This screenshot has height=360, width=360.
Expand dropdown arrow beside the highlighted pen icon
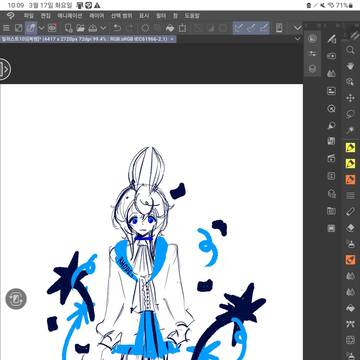(x=41, y=28)
